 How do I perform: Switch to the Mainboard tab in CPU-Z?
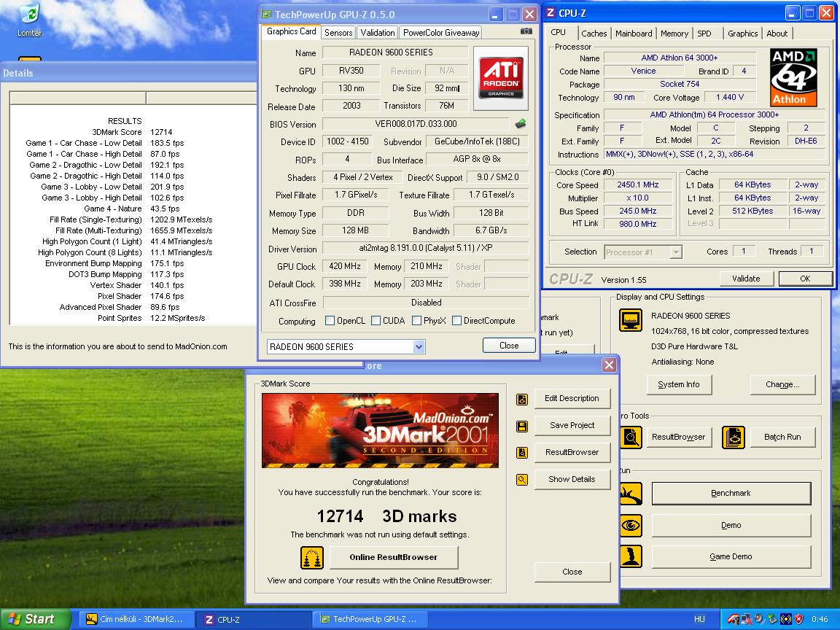634,34
